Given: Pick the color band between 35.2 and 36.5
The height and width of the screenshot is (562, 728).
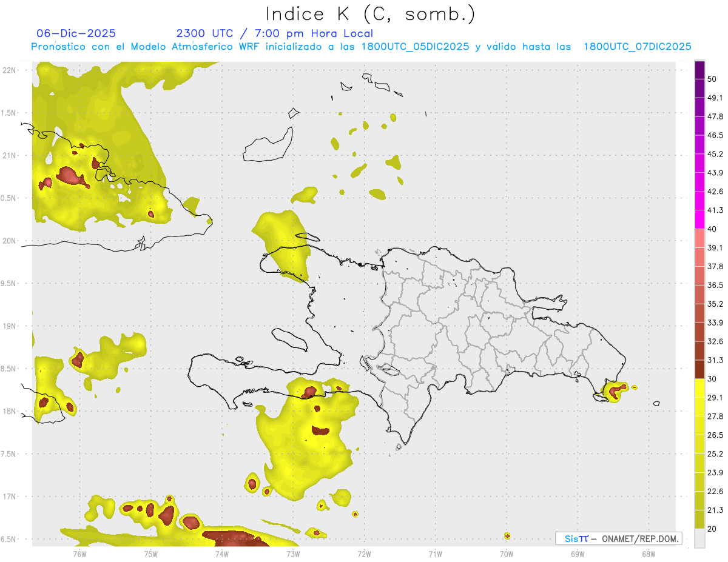Looking at the screenshot, I should 699,295.
